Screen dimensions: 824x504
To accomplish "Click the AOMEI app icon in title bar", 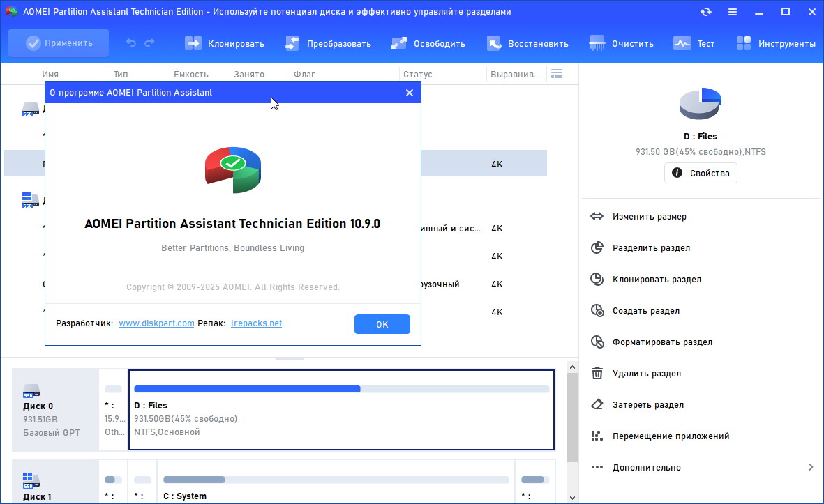I will pos(11,12).
